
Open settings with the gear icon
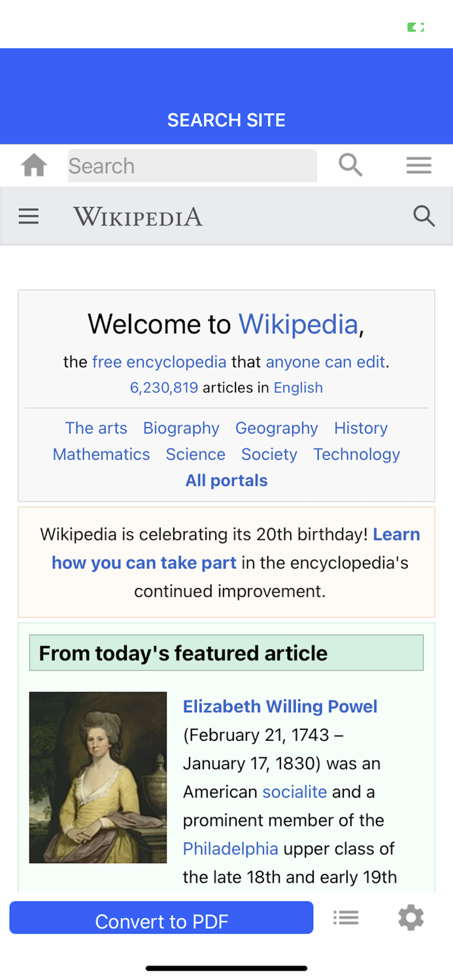click(411, 918)
